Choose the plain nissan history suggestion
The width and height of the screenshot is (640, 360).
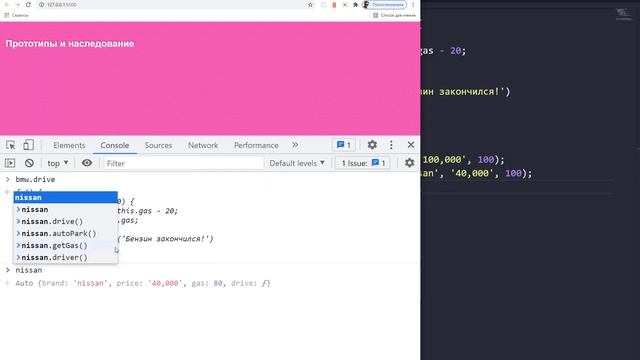[x=65, y=209]
